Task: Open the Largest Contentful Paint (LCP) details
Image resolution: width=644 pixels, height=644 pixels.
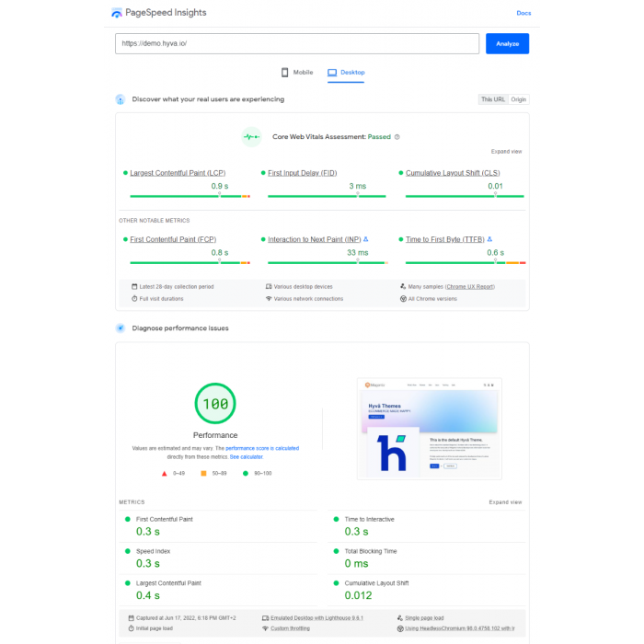Action: tap(178, 173)
